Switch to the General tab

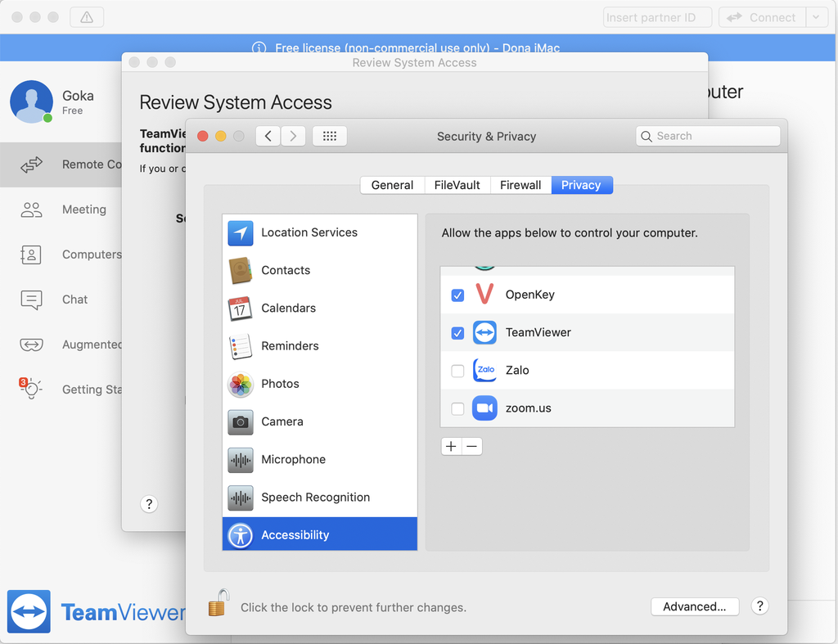[x=392, y=185]
